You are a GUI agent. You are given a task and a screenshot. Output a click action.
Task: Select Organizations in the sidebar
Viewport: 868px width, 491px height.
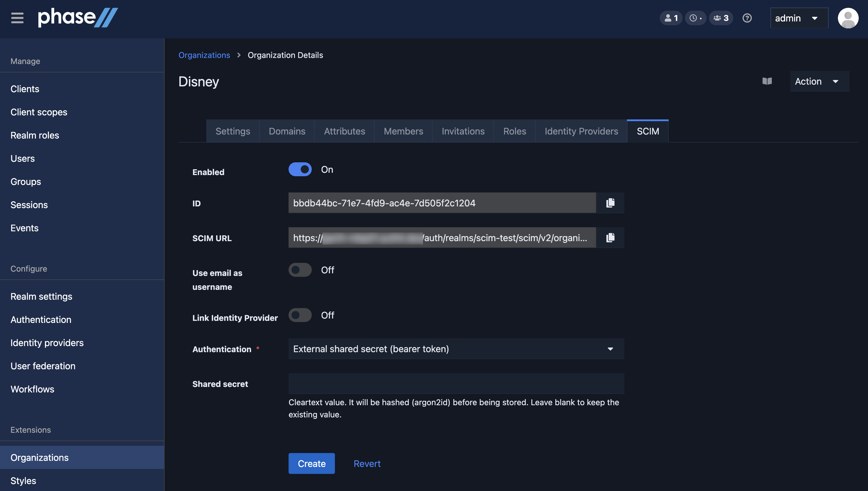(82, 458)
